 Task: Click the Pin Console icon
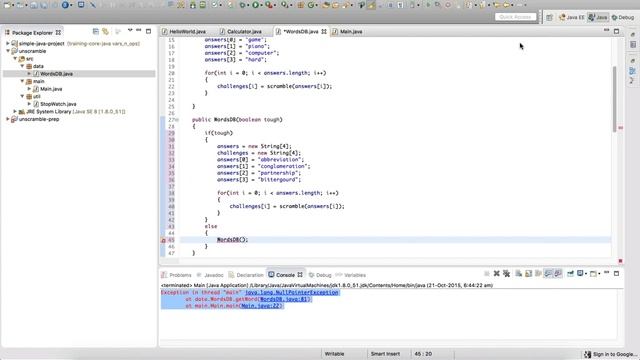[x=570, y=273]
